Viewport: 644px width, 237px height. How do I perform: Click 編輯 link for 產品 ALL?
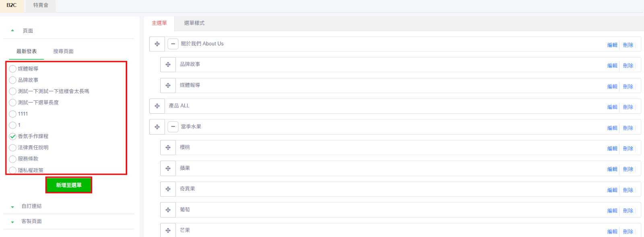(x=612, y=107)
